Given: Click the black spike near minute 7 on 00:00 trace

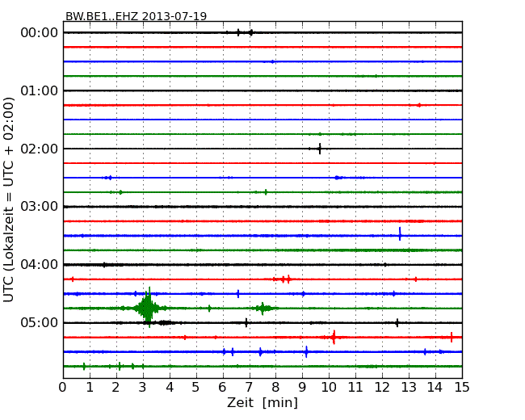Looking at the screenshot, I should coord(251,32).
